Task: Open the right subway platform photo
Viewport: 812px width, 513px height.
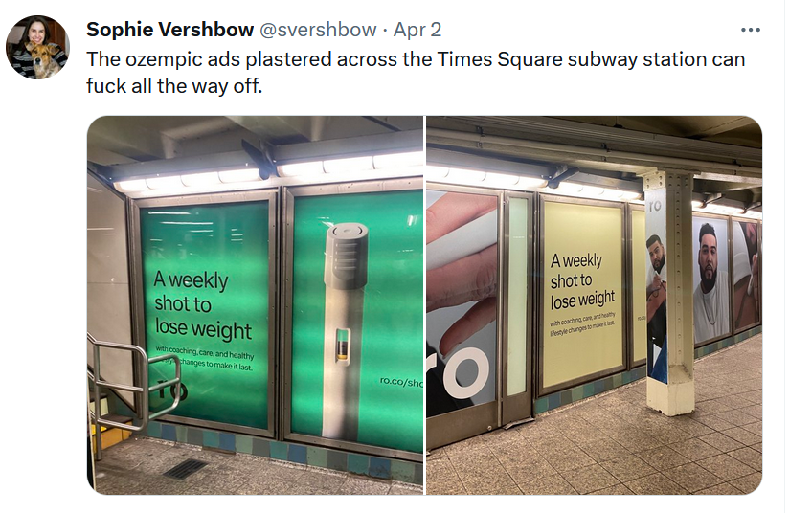Action: tap(594, 304)
